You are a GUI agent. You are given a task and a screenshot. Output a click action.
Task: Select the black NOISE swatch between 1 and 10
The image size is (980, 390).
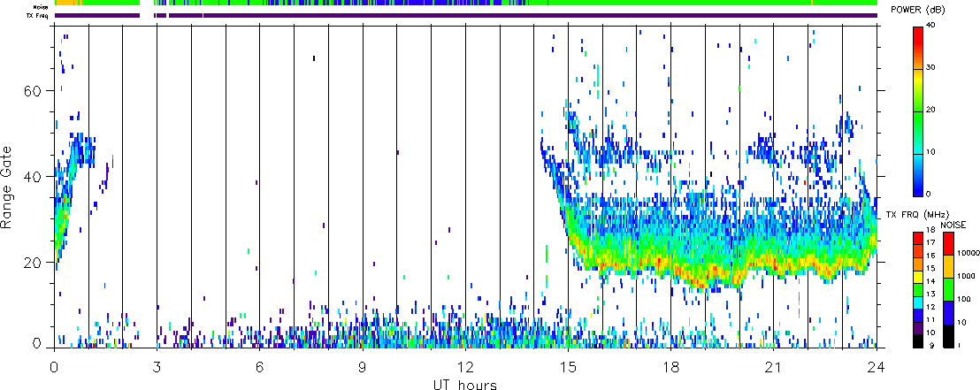948,336
